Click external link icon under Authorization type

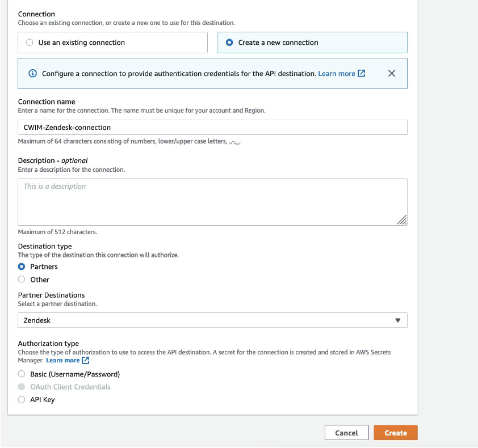86,360
